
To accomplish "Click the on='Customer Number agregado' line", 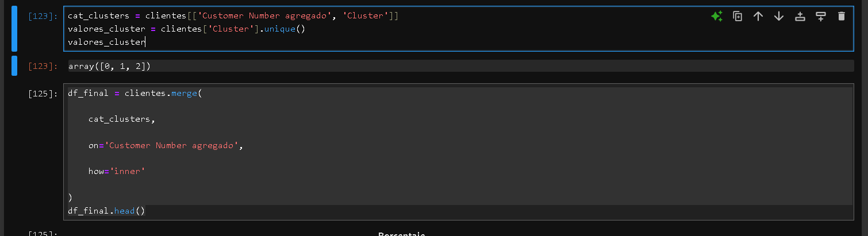I will tap(166, 145).
